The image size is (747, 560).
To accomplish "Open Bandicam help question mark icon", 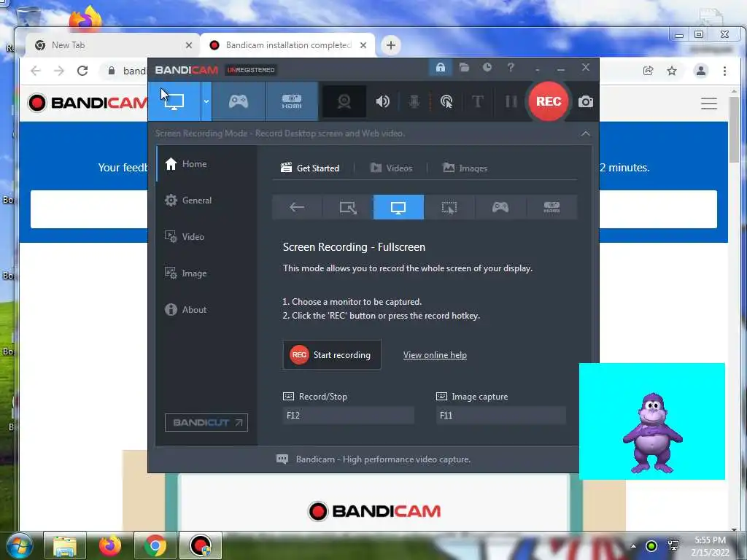I will pyautogui.click(x=511, y=68).
